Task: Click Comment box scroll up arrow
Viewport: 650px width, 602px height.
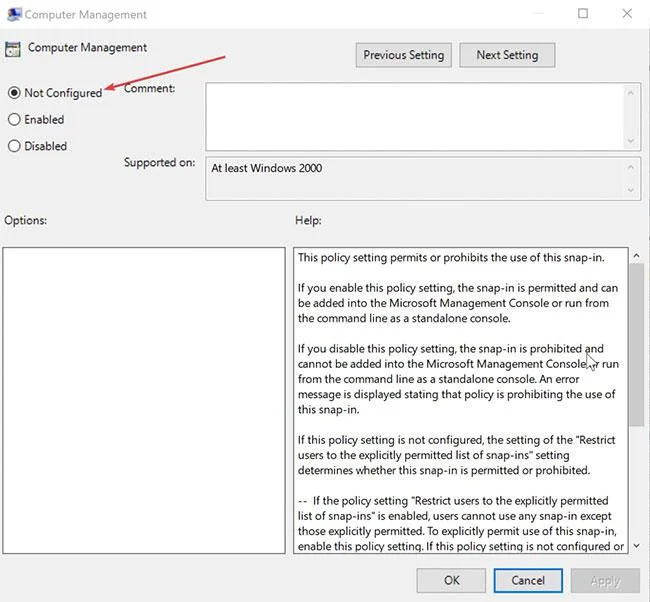Action: coord(631,93)
